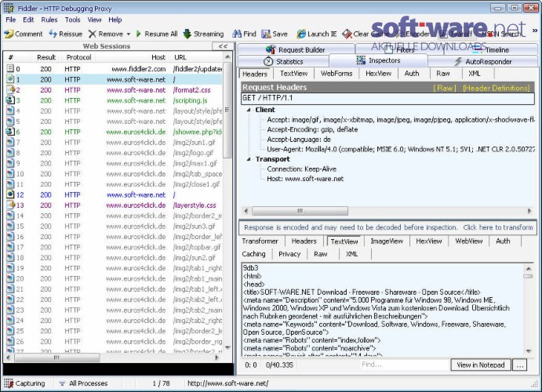Open the request Raw tab
This screenshot has height=392, width=542.
coord(443,74)
